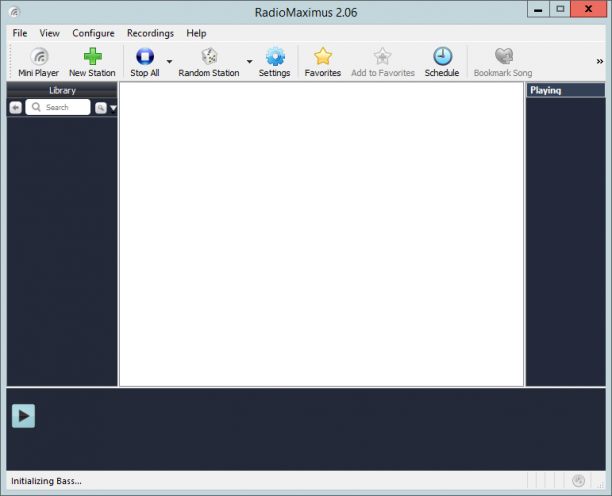612x496 pixels.
Task: Click the magnifier search button in Library
Action: coord(101,108)
